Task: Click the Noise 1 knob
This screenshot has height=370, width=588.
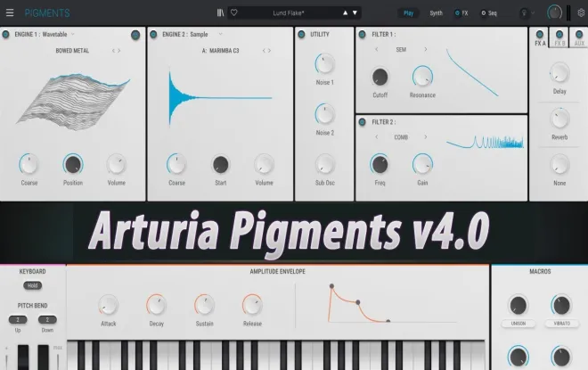Action: click(x=325, y=64)
